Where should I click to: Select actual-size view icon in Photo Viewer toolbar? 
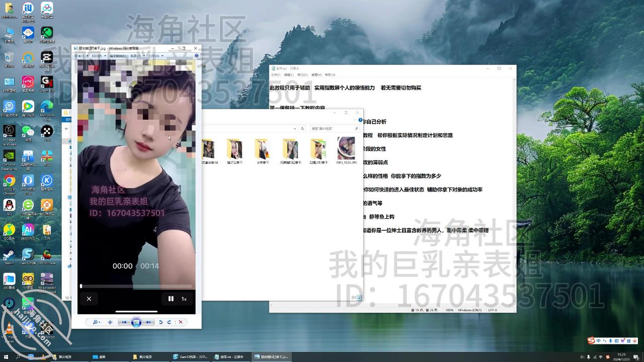(110, 322)
